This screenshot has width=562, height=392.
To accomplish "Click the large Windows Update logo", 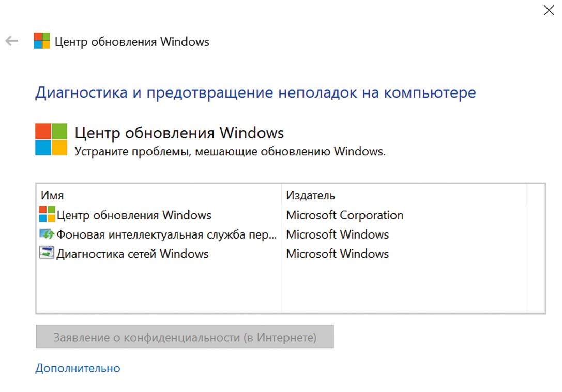I will click(x=51, y=139).
